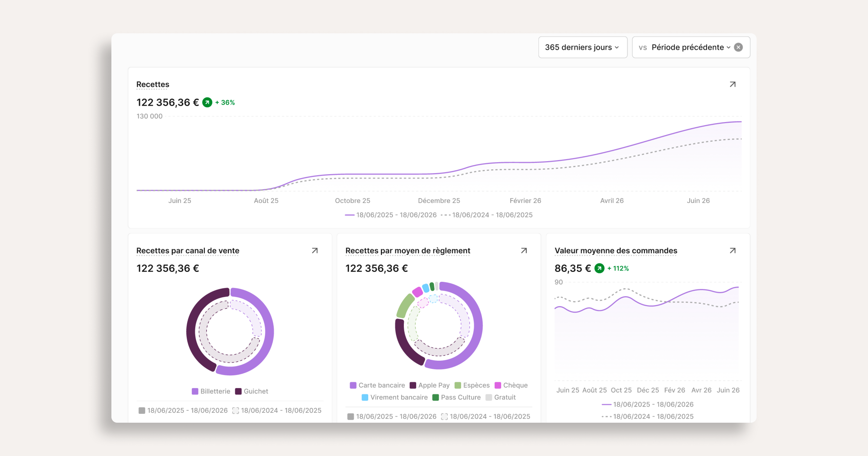Click the 122 356,36 € total under Recettes
This screenshot has width=868, height=456.
168,102
